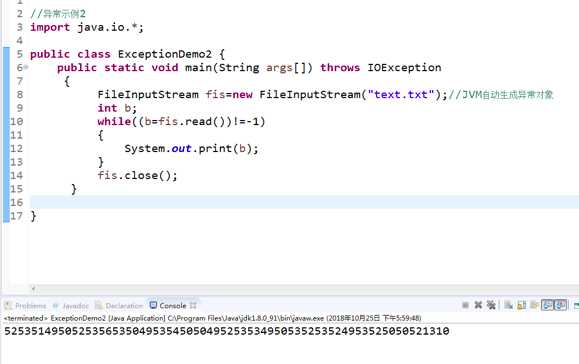Screen dimensions: 579x364
Task: Click the "text.txt" string literal
Action: tap(401, 95)
